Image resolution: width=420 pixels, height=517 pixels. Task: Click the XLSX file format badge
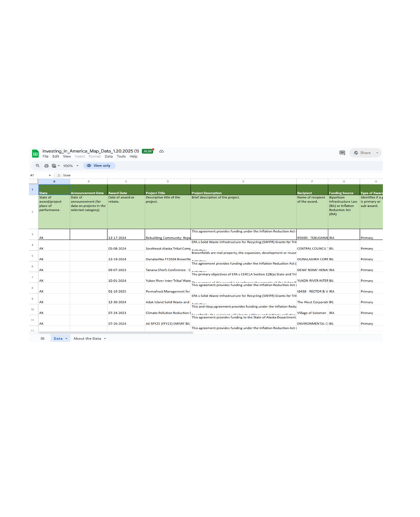148,151
